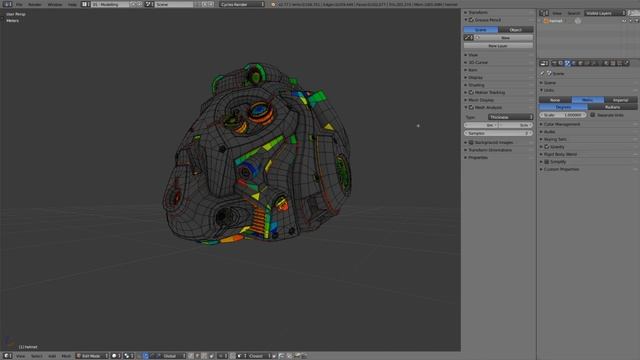The height and width of the screenshot is (360, 640).
Task: Open the Select menu in 3D view header
Action: [36, 356]
